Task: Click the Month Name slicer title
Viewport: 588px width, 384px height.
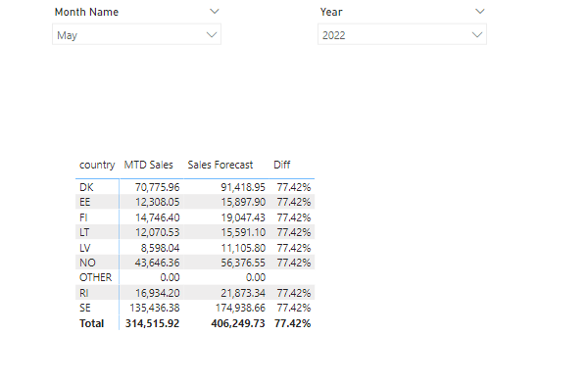Action: (x=86, y=12)
